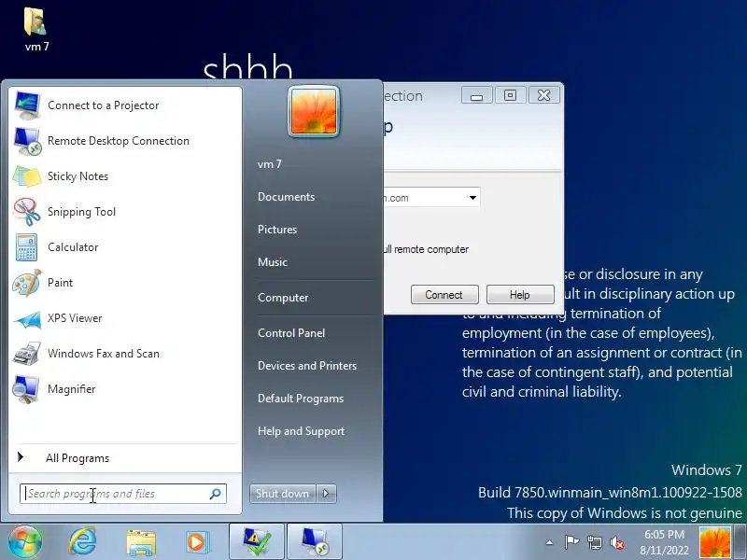This screenshot has height=560, width=747.
Task: Open Computer from the Start menu
Action: [283, 298]
